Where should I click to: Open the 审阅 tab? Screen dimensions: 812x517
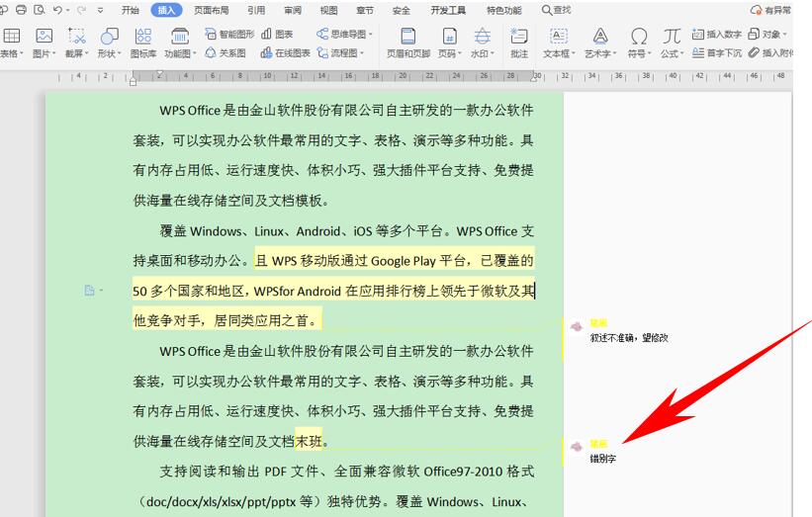click(x=293, y=10)
